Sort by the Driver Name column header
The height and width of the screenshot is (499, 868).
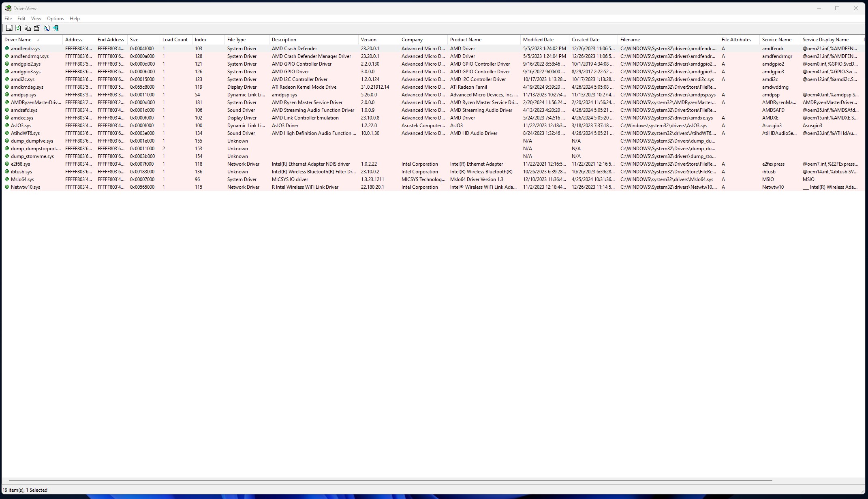coord(32,40)
